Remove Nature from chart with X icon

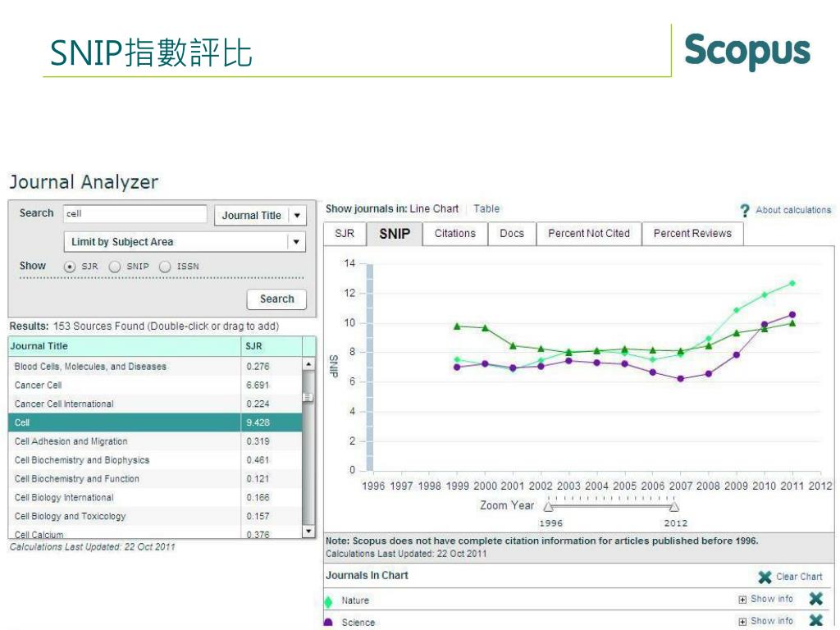(x=815, y=599)
